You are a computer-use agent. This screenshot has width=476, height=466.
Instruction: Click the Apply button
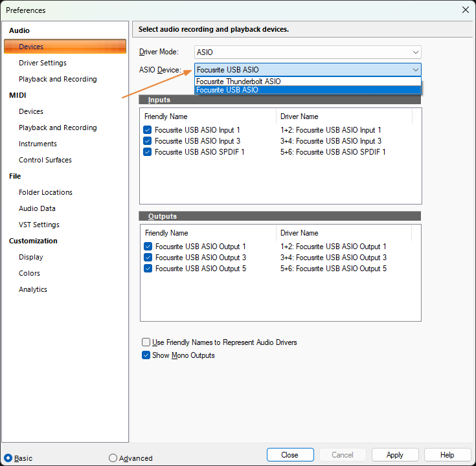point(395,455)
